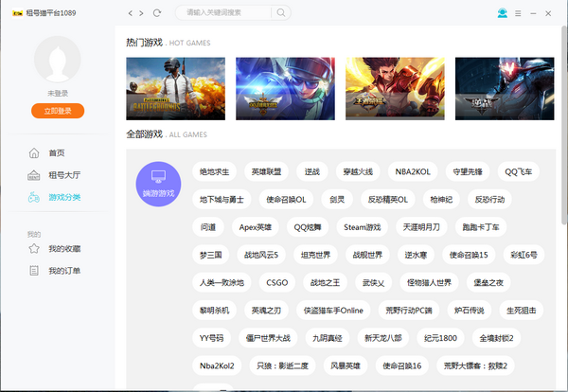Go to 首页 in the sidebar
This screenshot has width=568, height=392.
[57, 152]
